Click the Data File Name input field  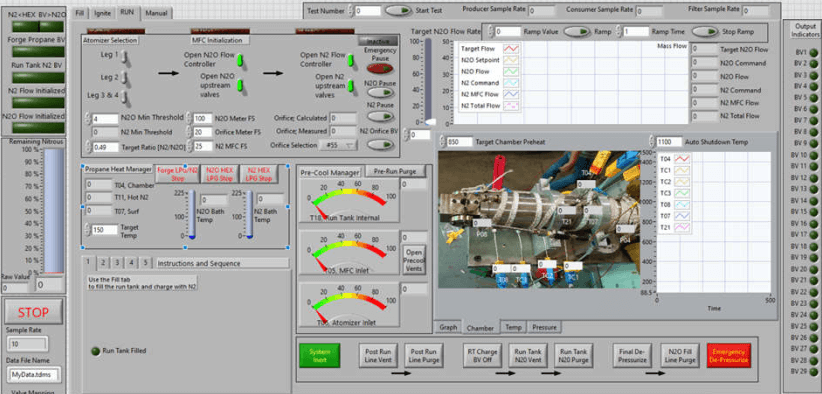point(34,375)
